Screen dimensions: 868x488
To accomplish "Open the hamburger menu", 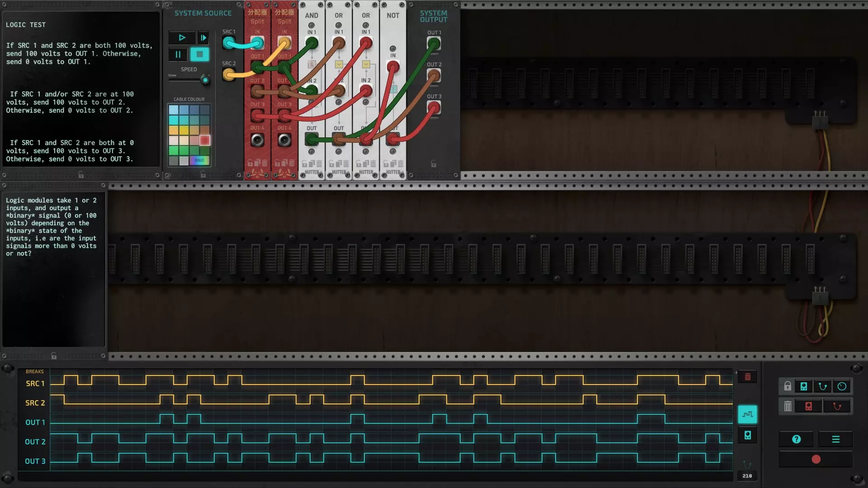I will [835, 439].
